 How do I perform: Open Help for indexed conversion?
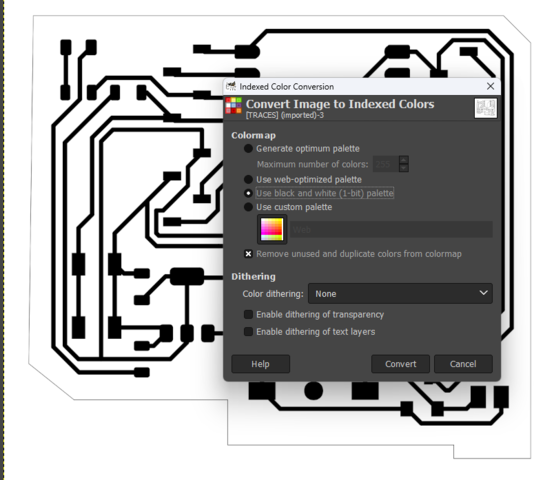click(x=260, y=364)
